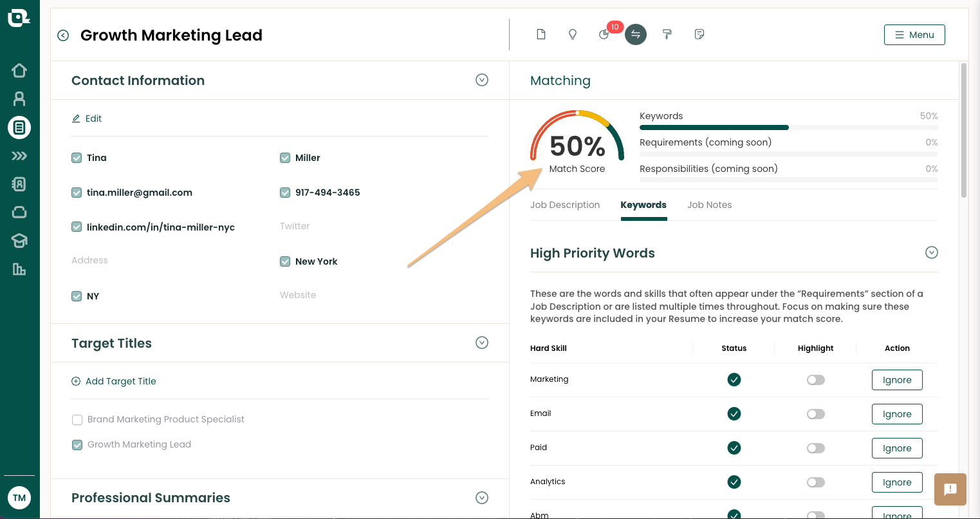Collapse the High Priority Words section
Screen dimensions: 980x519
click(932, 252)
